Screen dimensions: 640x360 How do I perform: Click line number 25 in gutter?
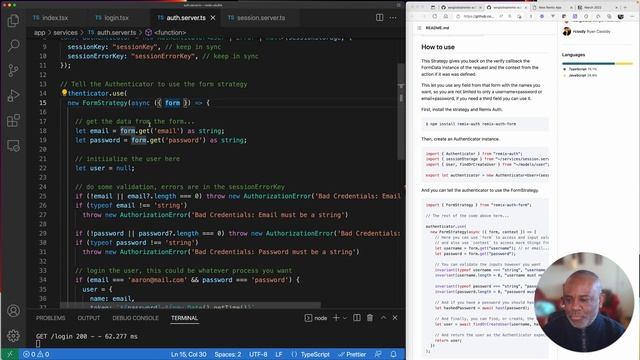click(x=42, y=196)
